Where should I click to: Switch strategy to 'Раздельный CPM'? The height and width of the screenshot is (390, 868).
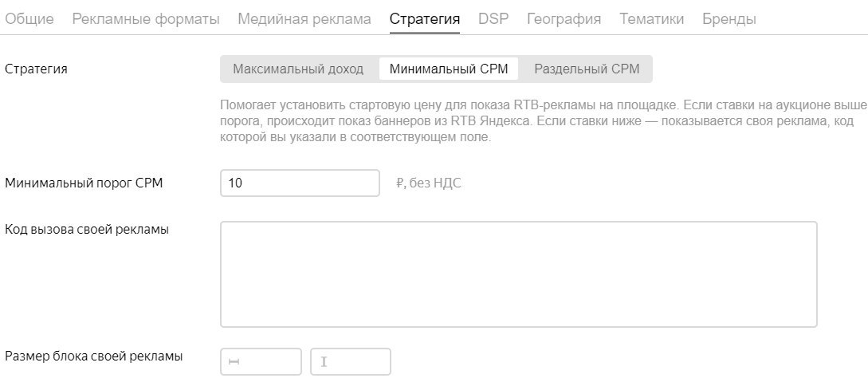pyautogui.click(x=587, y=69)
